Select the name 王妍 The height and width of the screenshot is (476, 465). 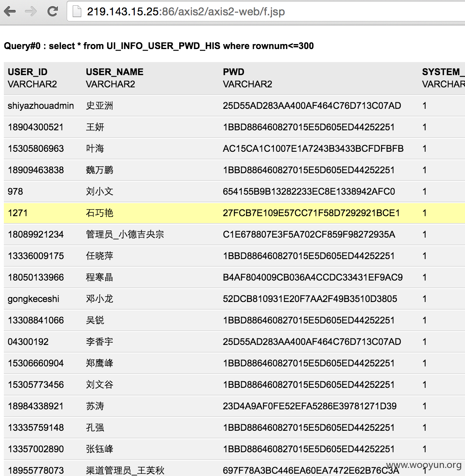pos(95,127)
